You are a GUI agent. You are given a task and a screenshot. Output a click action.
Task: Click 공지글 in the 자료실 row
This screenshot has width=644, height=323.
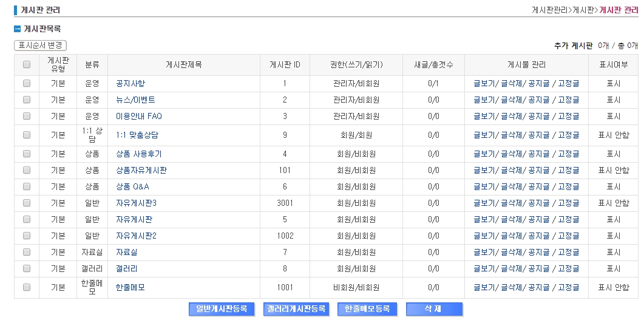pyautogui.click(x=538, y=252)
